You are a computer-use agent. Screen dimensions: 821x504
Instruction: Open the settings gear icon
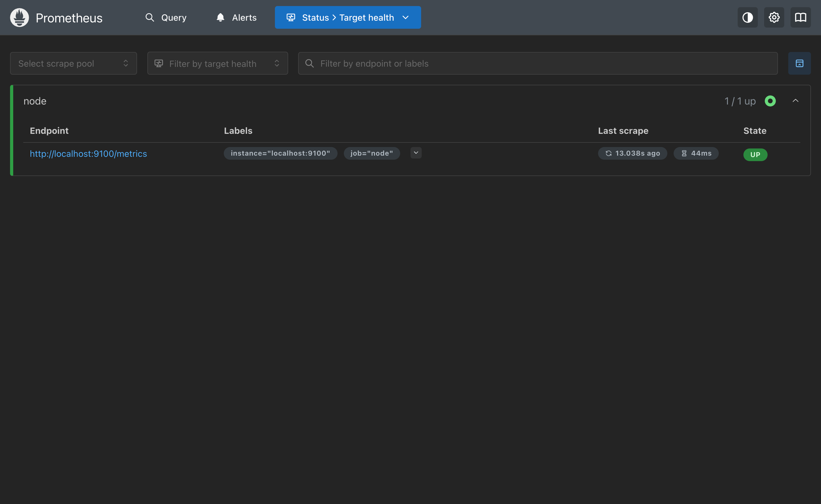click(x=774, y=17)
